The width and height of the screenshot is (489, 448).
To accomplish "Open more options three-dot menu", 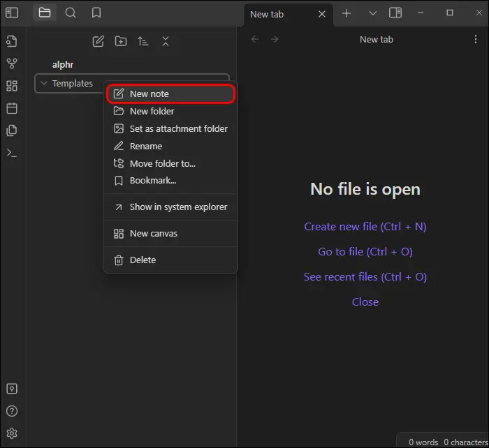I will coord(475,39).
